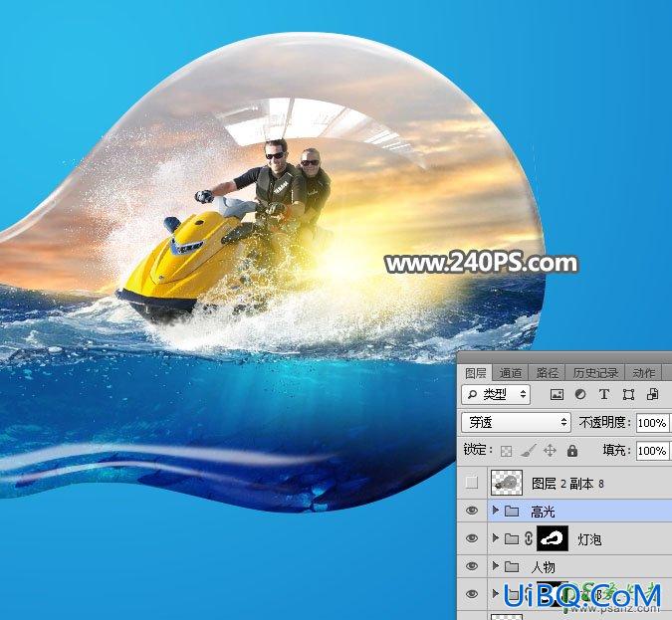The height and width of the screenshot is (620, 672).
Task: Select the 灯泡 group name
Action: tap(589, 539)
